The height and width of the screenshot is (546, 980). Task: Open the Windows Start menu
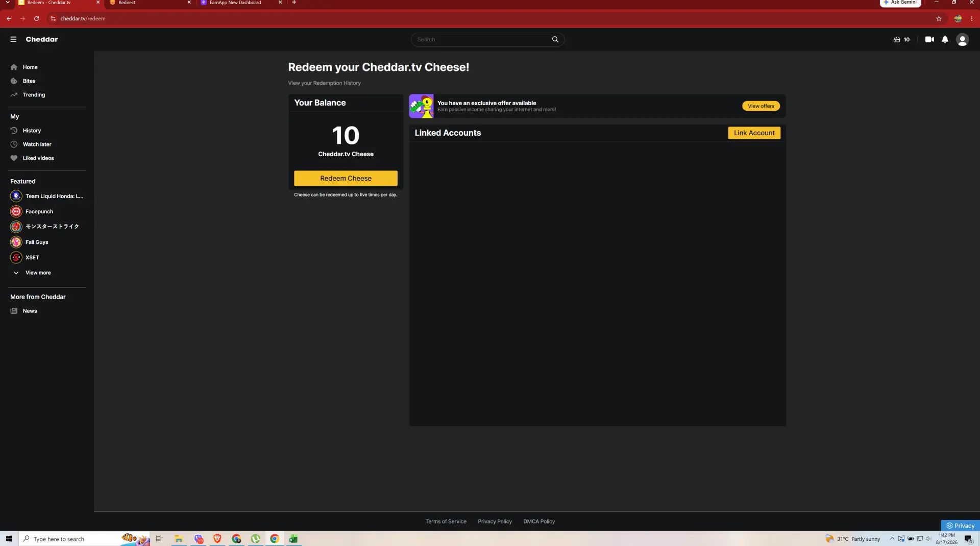click(x=9, y=539)
